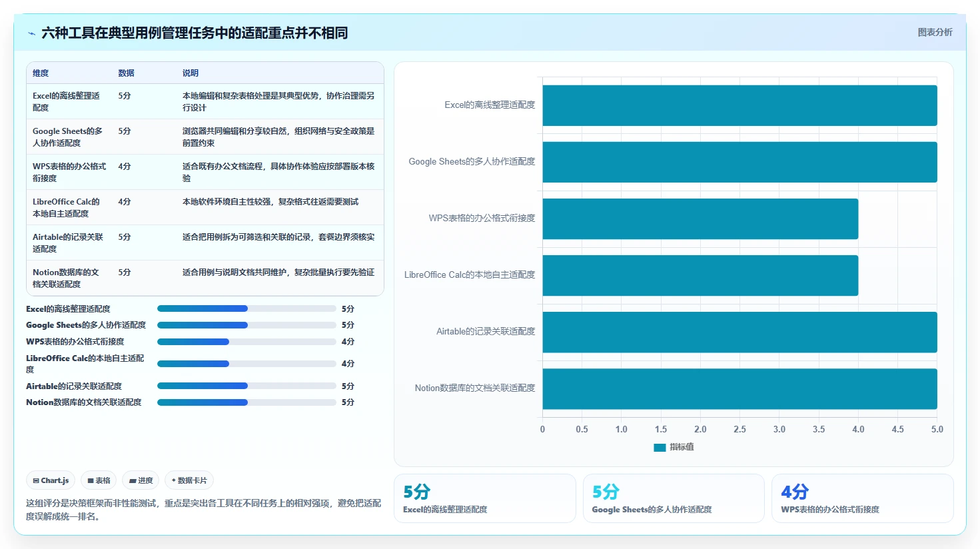Click the 数据 table column header
980x549 pixels.
[127, 73]
